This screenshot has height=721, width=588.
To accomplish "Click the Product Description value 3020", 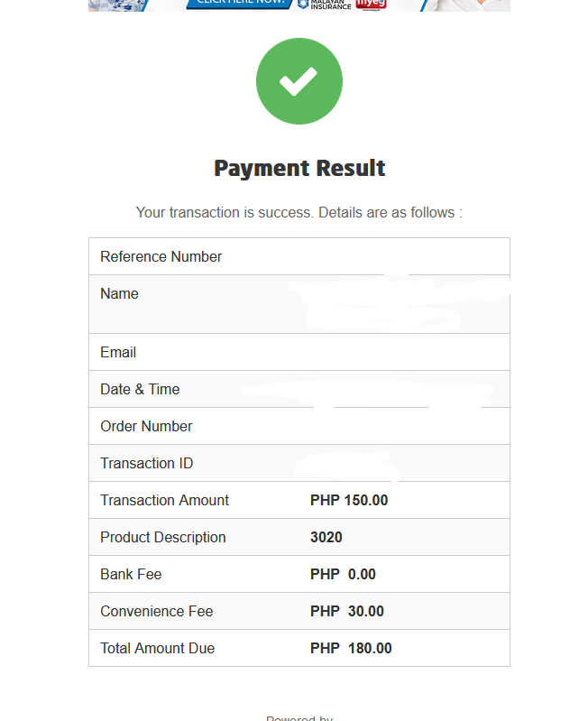I will pos(326,538).
